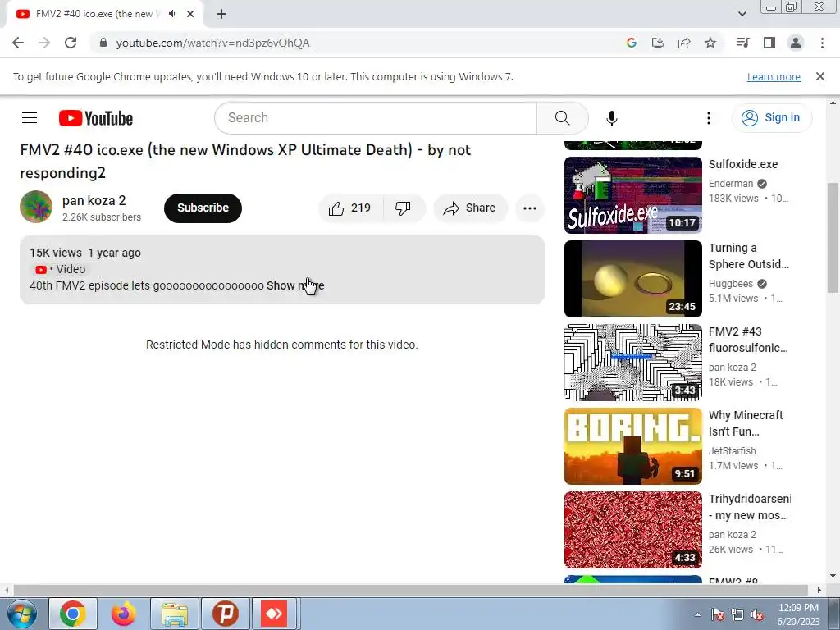Open a new tab with plus button
The width and height of the screenshot is (840, 630).
pos(221,14)
